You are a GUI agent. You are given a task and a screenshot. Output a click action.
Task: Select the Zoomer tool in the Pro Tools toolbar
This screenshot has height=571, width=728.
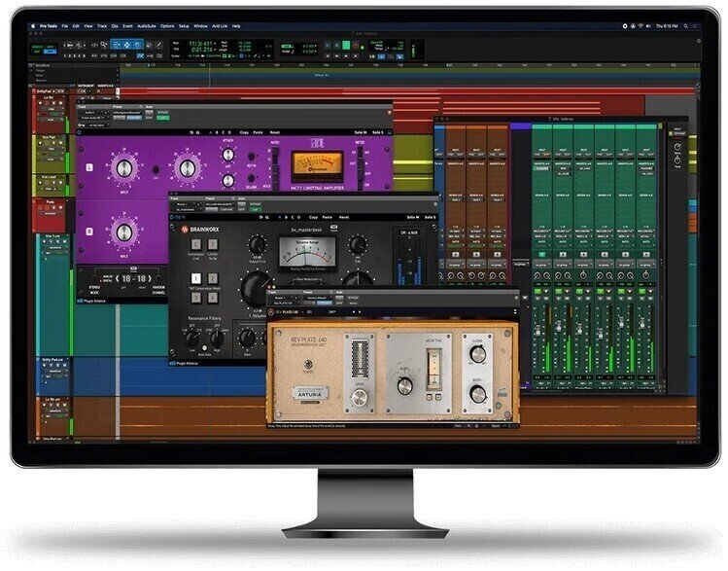pos(104,45)
